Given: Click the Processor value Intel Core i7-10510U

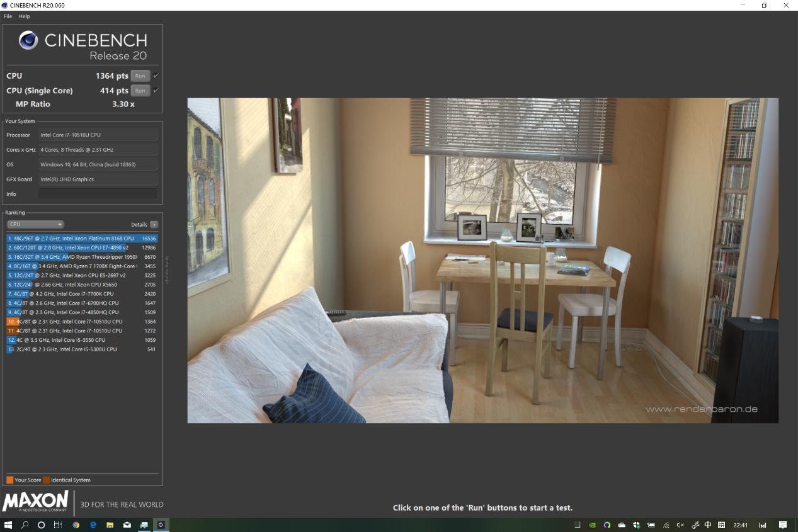Looking at the screenshot, I should (98, 135).
